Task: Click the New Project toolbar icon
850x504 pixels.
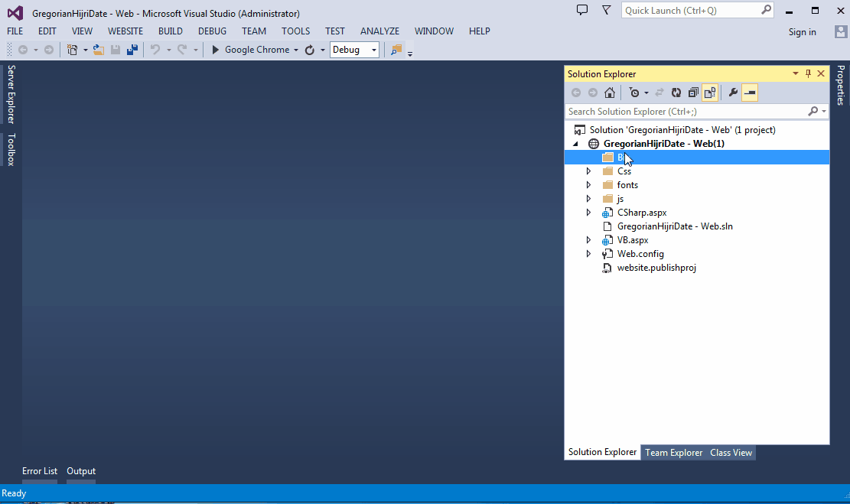Action: (72, 50)
